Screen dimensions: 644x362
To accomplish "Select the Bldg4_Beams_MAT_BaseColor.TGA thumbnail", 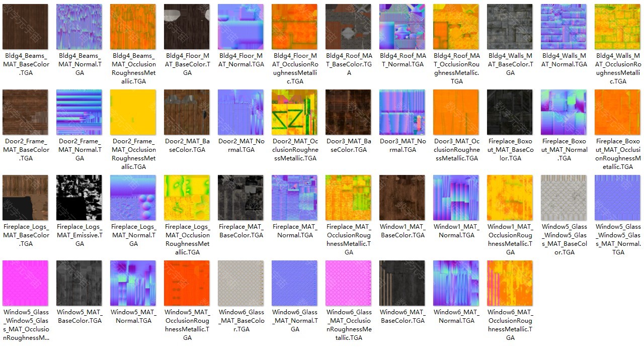I will pyautogui.click(x=26, y=27).
